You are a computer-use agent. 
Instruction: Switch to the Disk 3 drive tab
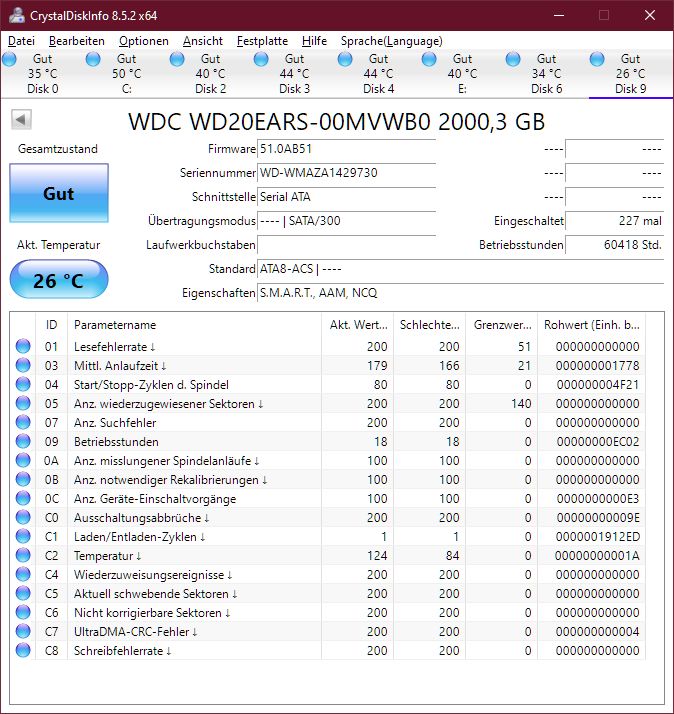(x=294, y=74)
